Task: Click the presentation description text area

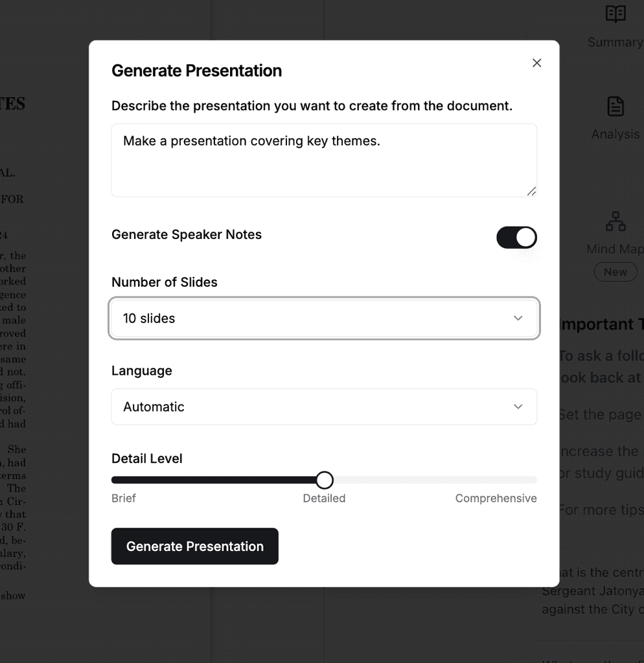Action: [x=324, y=160]
